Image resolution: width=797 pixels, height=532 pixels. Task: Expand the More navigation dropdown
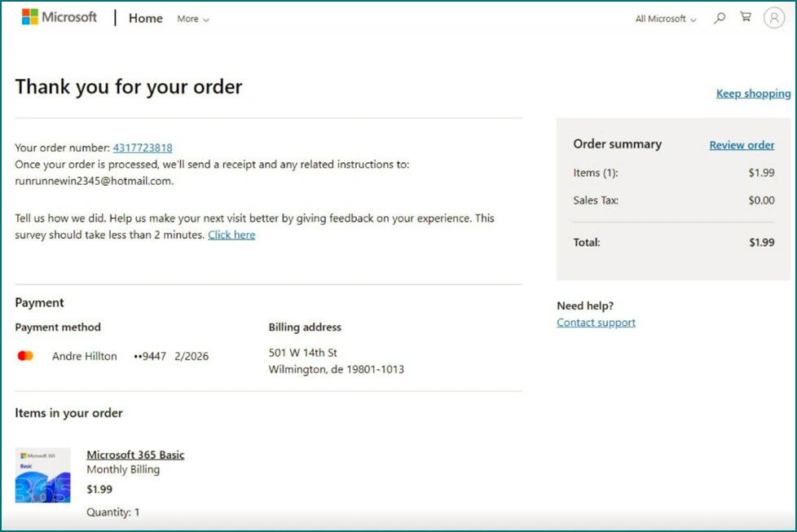click(x=193, y=19)
